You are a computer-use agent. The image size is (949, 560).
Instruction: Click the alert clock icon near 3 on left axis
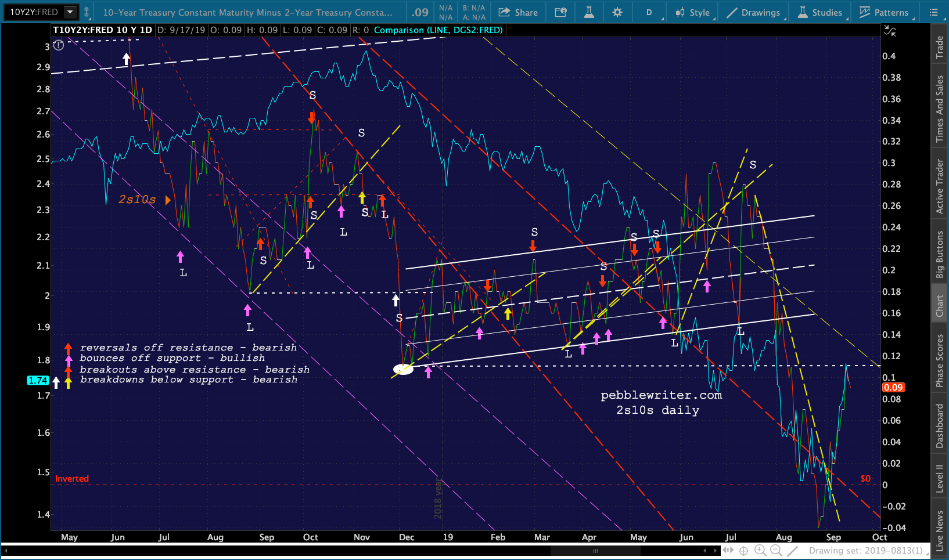point(59,45)
